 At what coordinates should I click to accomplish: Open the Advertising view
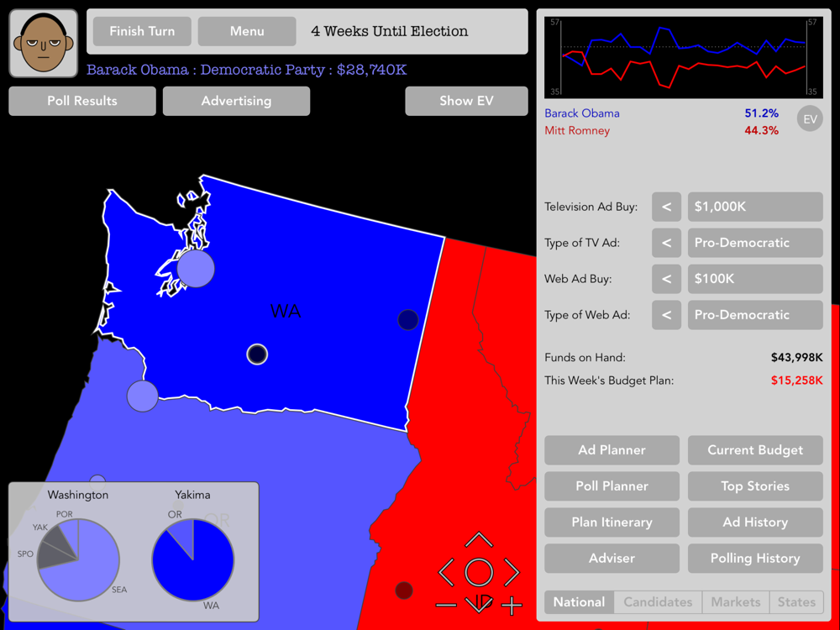tap(236, 101)
